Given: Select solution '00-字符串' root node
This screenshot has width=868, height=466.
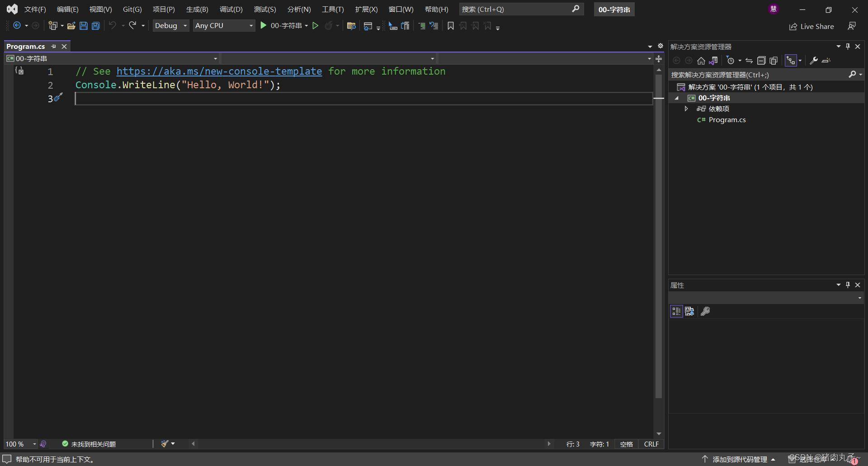Looking at the screenshot, I should [750, 87].
